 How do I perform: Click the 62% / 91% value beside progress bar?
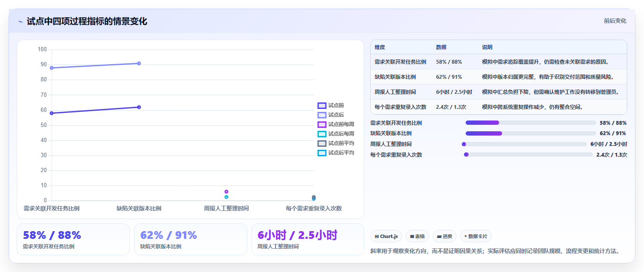[x=613, y=133]
